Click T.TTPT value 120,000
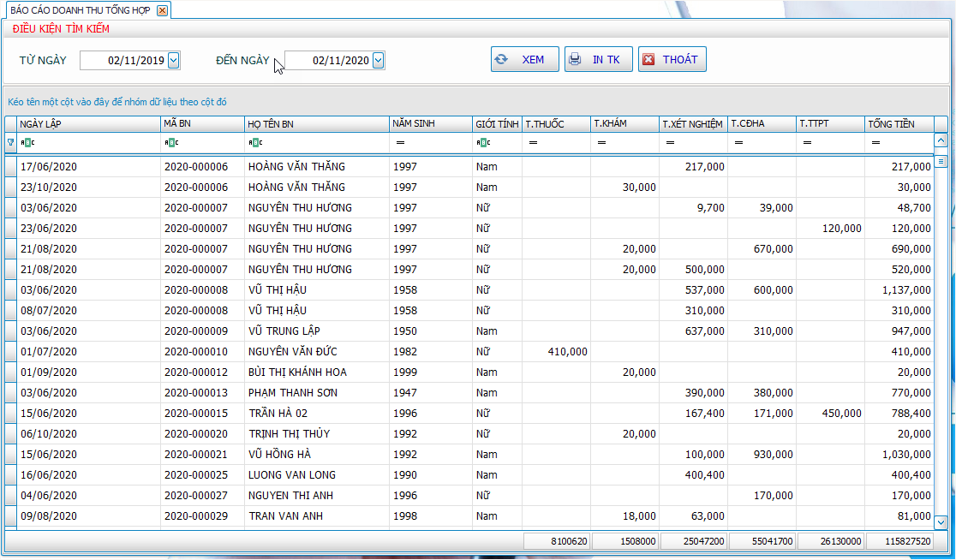 click(x=830, y=229)
